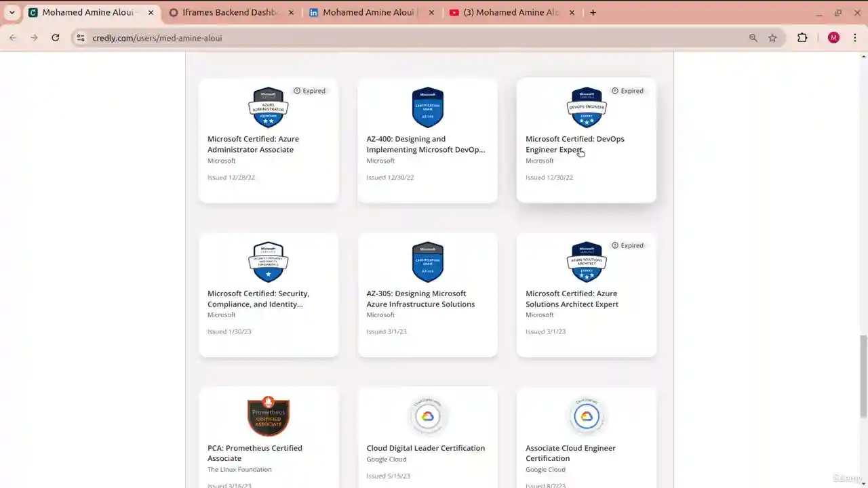Screen dimensions: 868x488
Task: Open the browser extensions menu
Action: click(x=802, y=38)
